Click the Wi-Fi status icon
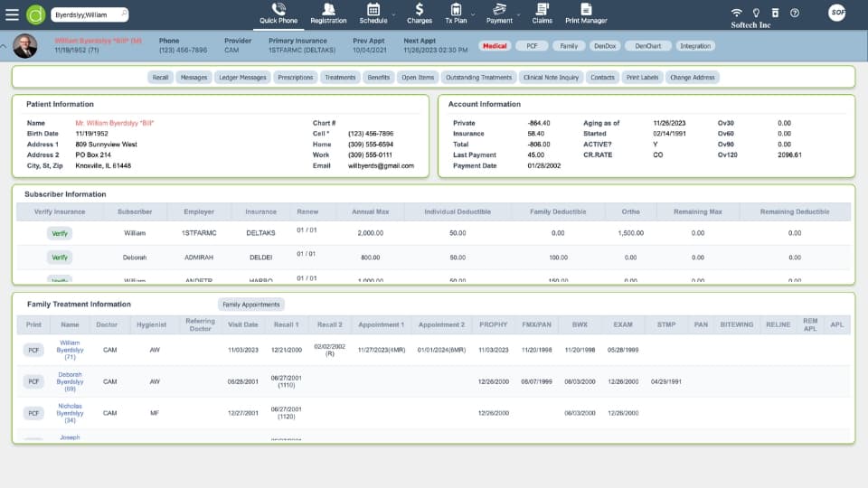868x488 pixels. point(735,13)
